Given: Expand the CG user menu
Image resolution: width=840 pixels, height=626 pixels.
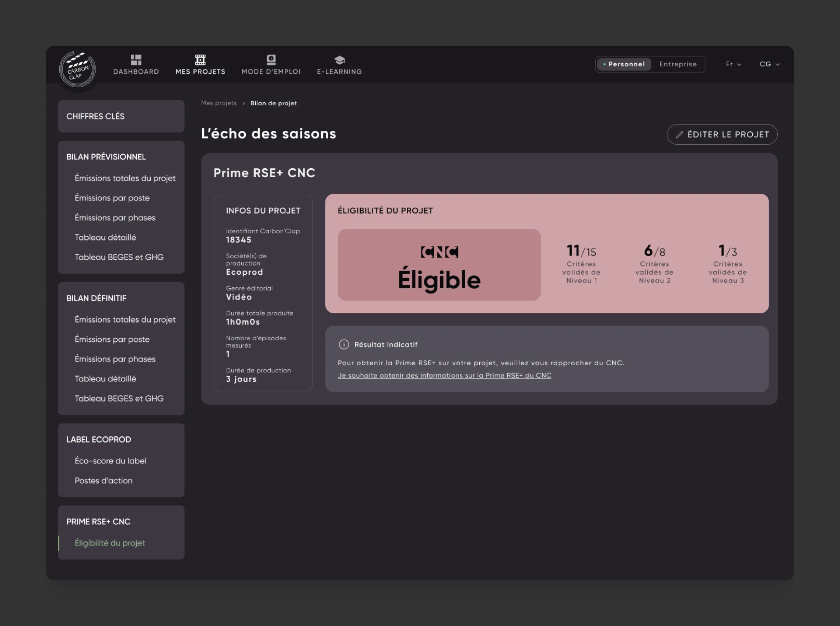Looking at the screenshot, I should coord(770,64).
